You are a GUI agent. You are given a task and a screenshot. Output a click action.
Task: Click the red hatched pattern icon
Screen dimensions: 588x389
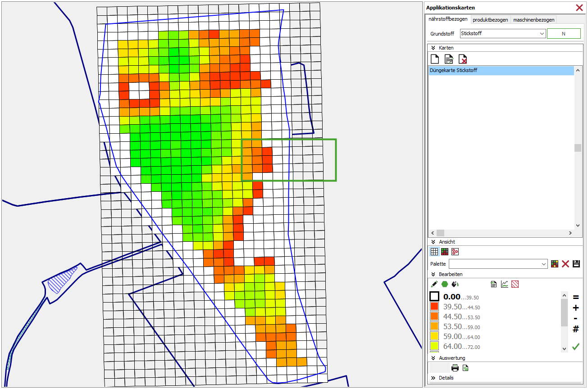click(515, 284)
